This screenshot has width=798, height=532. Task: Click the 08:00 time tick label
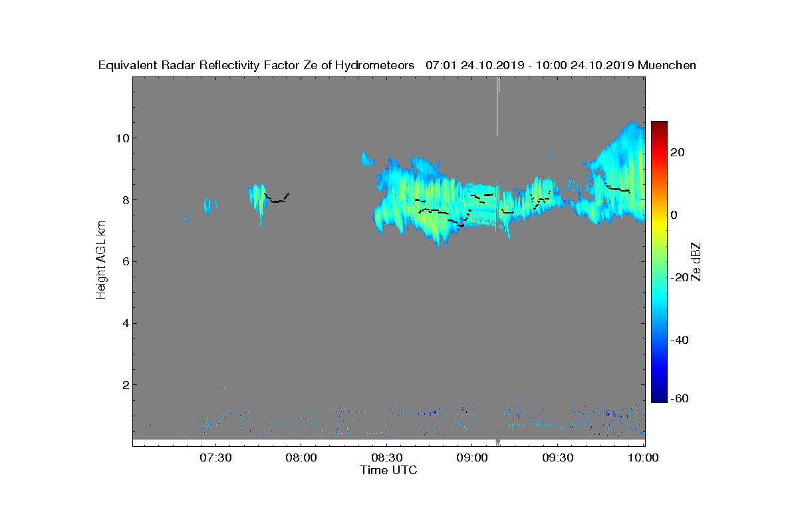301,458
